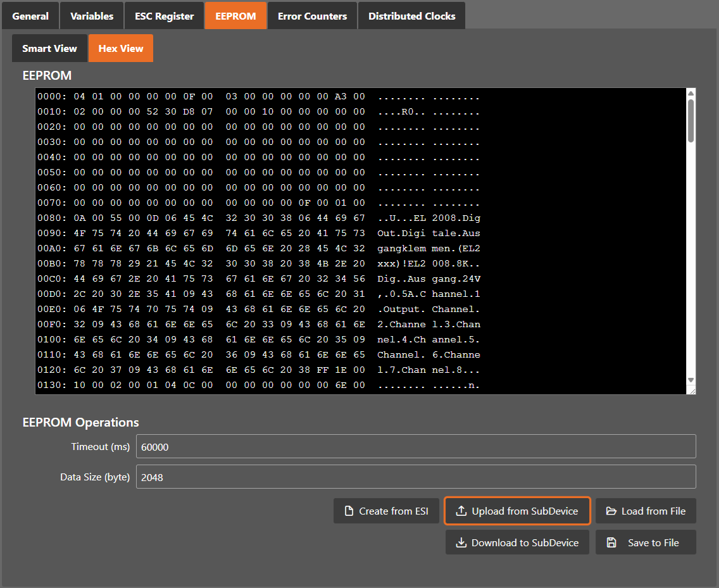The height and width of the screenshot is (588, 719).
Task: Click Upload from SubDevice button
Action: tap(517, 511)
